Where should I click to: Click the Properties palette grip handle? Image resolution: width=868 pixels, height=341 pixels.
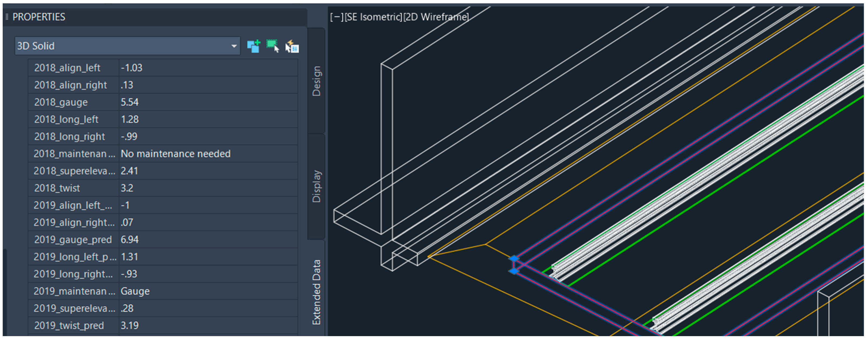point(7,17)
